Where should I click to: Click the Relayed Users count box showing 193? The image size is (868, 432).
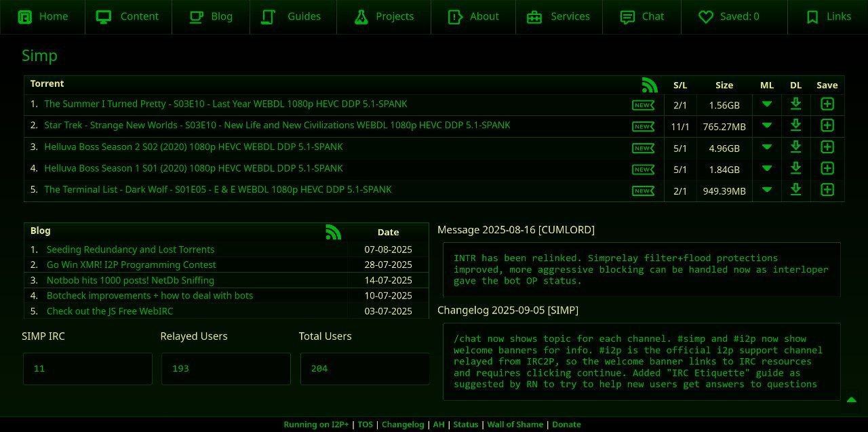point(226,369)
